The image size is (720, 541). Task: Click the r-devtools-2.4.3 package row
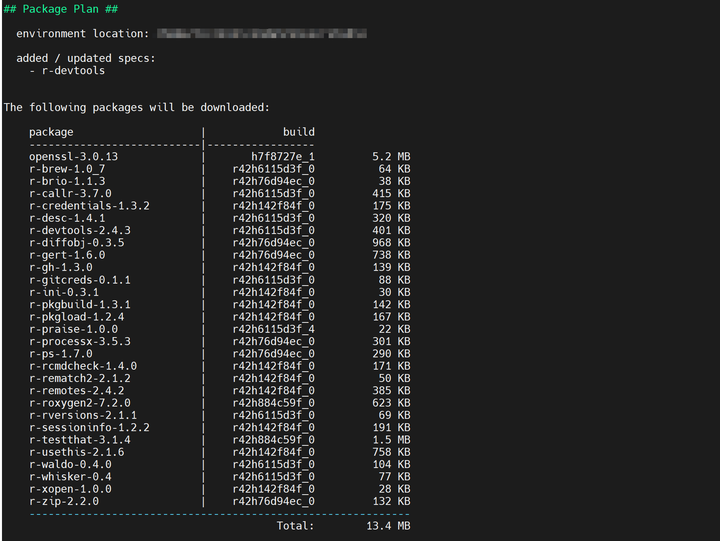click(219, 231)
